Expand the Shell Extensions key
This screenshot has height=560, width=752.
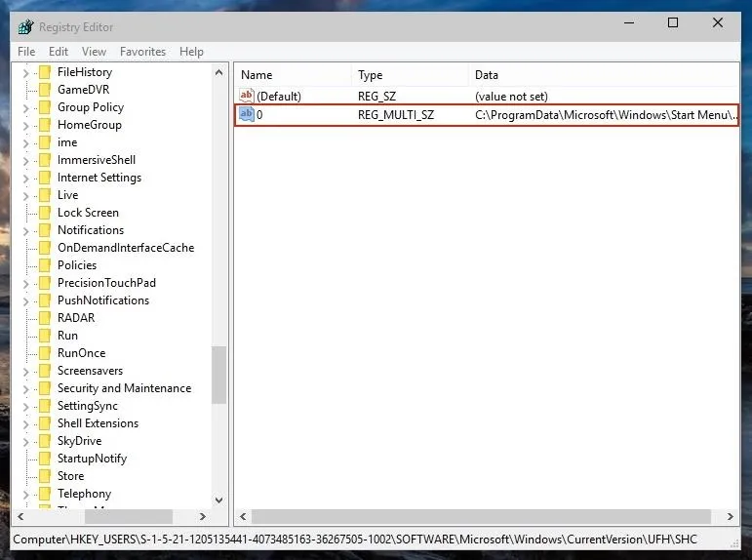tap(26, 424)
